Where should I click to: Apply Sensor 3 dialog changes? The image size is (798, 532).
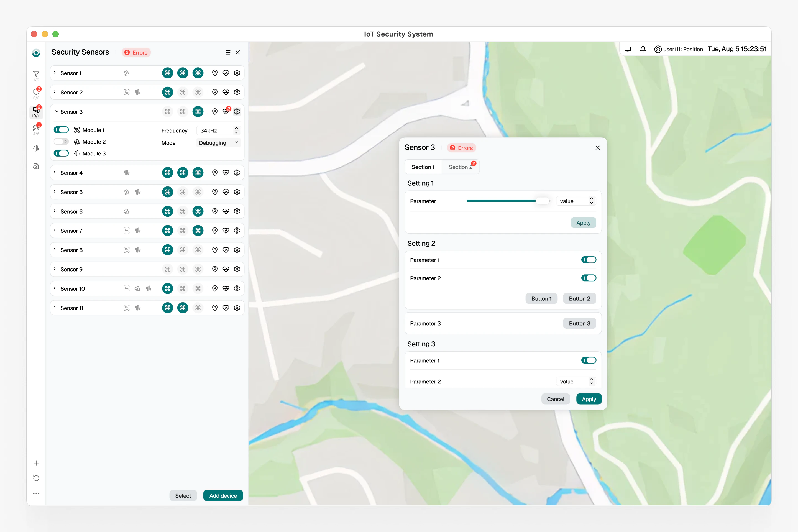click(589, 399)
